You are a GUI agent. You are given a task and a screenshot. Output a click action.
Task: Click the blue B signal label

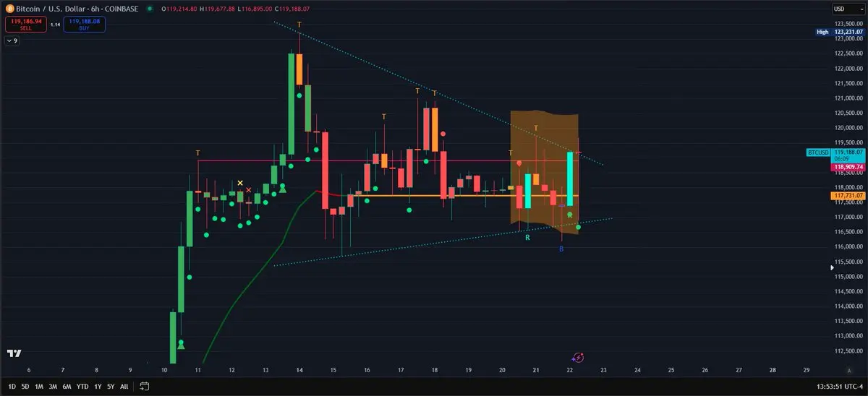coord(562,249)
